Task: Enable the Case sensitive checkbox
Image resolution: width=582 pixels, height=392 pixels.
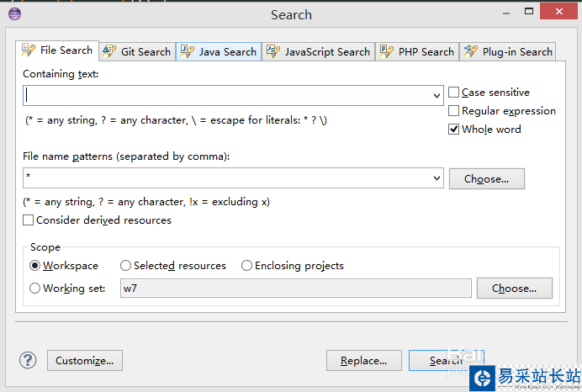Action: (454, 93)
